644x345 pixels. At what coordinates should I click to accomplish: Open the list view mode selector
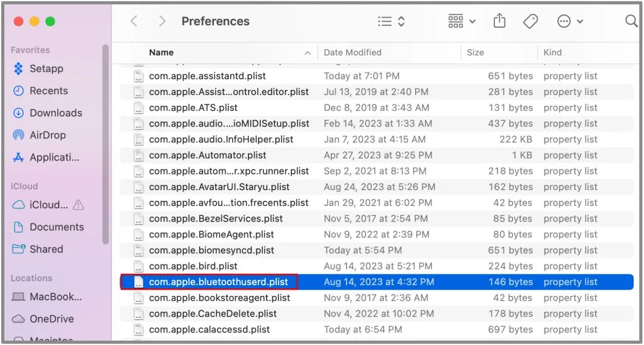(391, 21)
